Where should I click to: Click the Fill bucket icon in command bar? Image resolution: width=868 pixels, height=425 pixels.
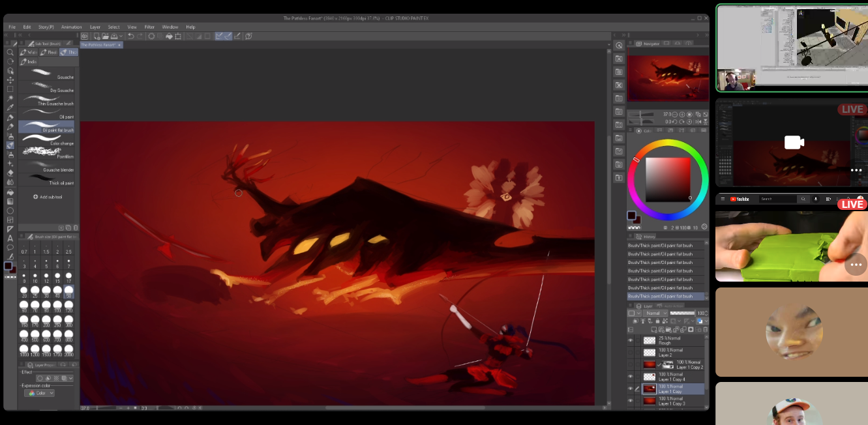[169, 36]
